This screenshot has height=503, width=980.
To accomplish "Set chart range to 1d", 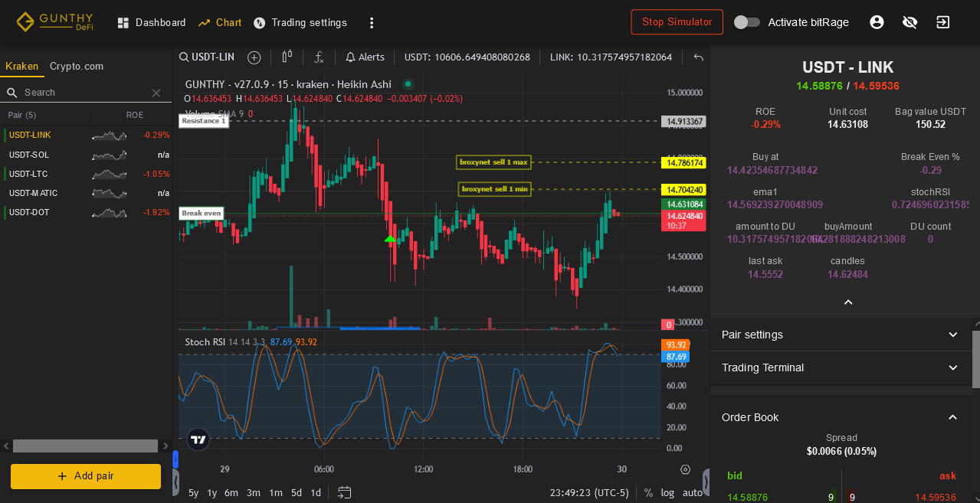I will click(x=316, y=493).
